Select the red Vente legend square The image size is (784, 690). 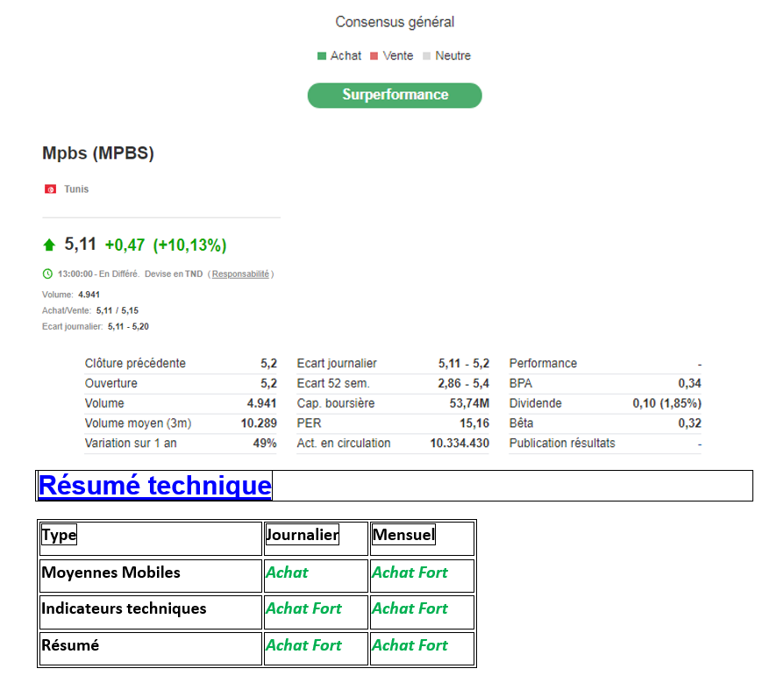tap(374, 56)
